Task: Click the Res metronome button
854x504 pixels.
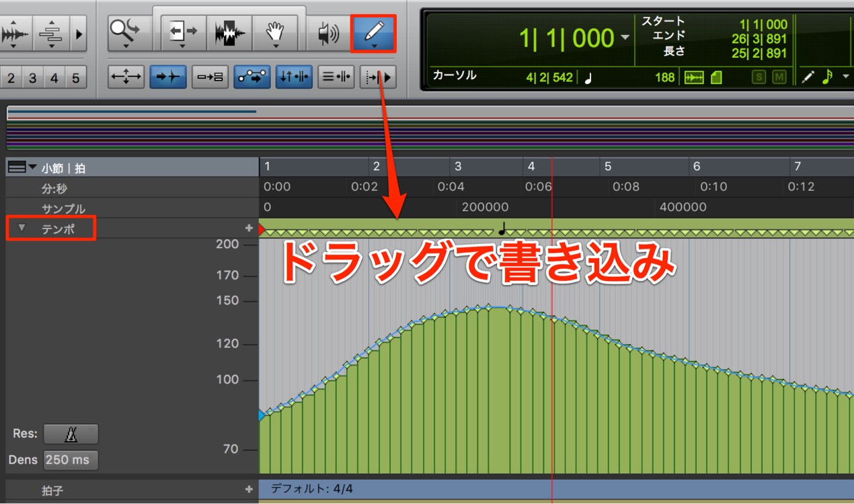Action: point(71,434)
